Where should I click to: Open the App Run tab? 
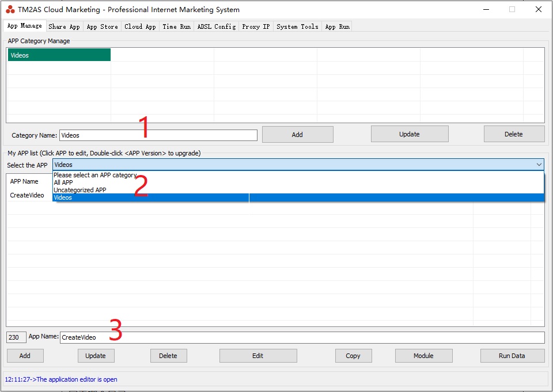pos(337,26)
